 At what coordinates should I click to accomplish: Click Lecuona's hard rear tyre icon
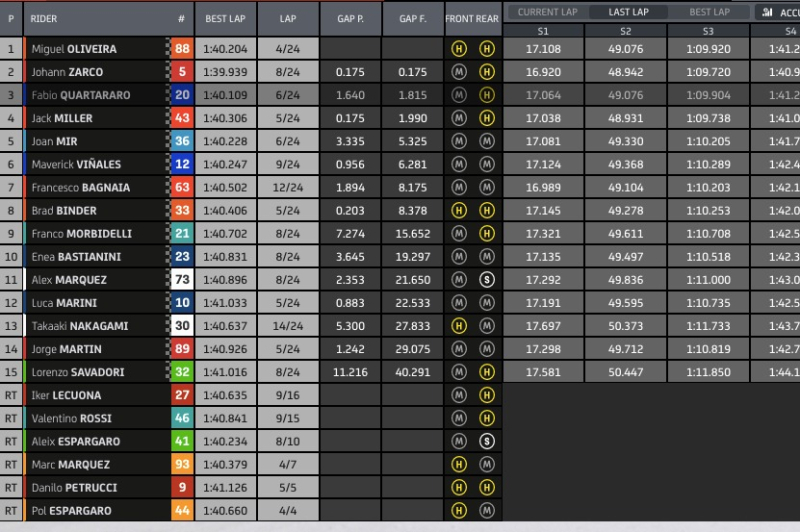(487, 395)
